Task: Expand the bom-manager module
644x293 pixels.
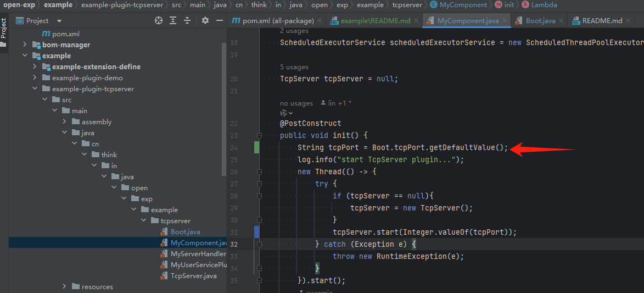Action: (x=25, y=45)
